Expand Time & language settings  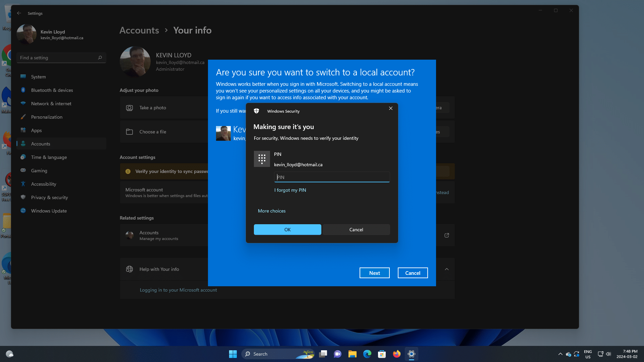(x=49, y=157)
